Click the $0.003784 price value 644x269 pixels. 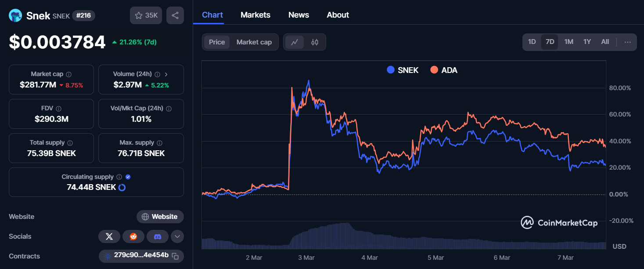pos(58,42)
